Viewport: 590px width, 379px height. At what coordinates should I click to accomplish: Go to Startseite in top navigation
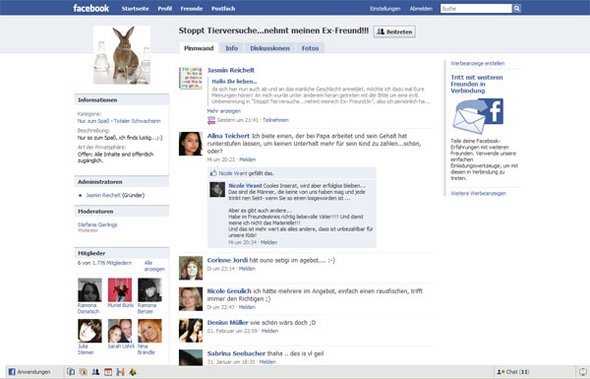tap(135, 8)
